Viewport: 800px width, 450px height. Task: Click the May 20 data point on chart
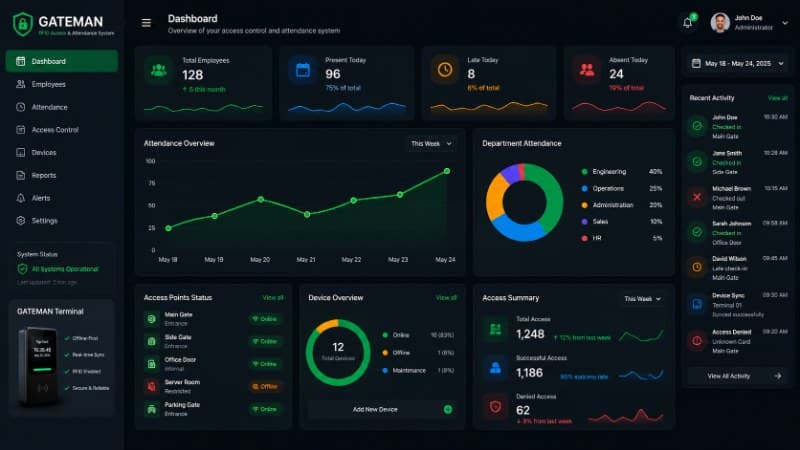coord(261,199)
